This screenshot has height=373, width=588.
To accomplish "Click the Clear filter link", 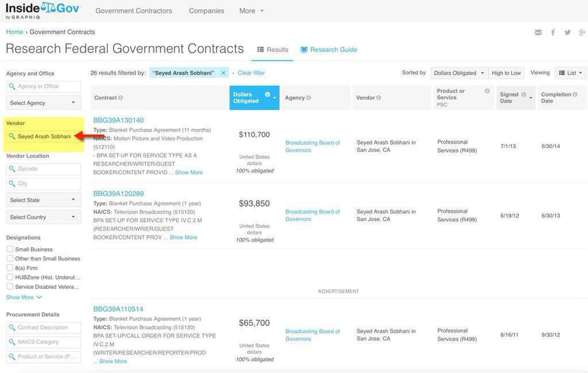I will pos(251,73).
